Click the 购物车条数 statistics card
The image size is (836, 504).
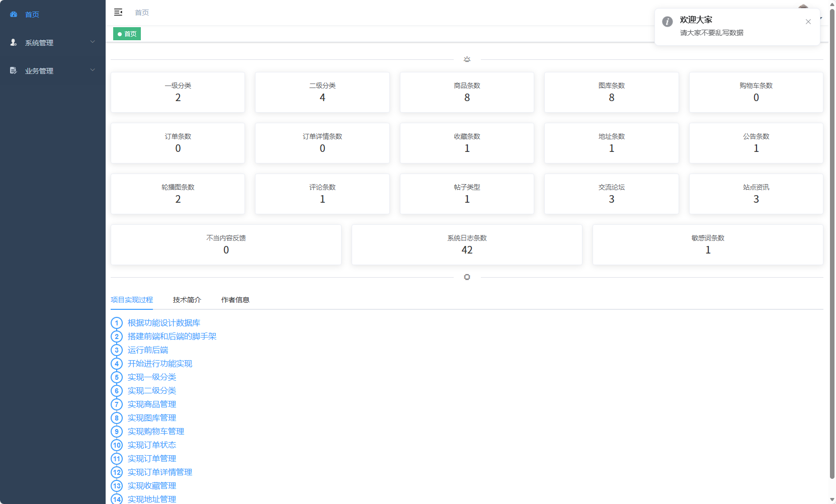click(756, 92)
